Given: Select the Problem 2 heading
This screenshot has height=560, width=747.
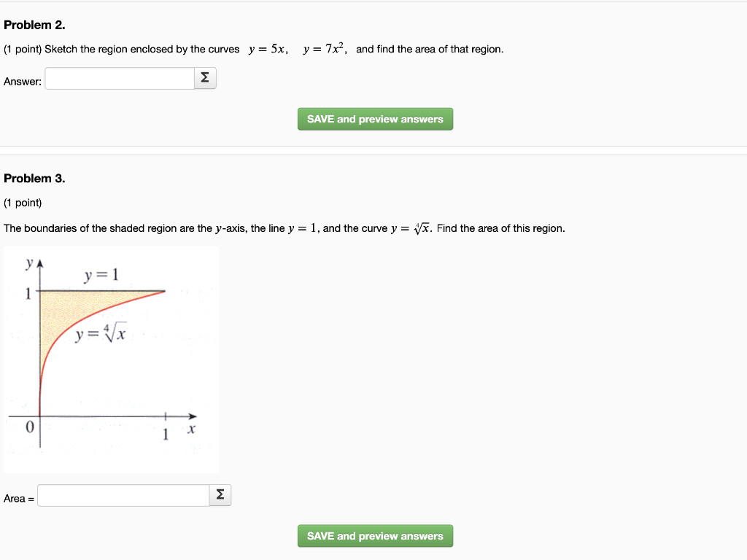Looking at the screenshot, I should tap(35, 24).
